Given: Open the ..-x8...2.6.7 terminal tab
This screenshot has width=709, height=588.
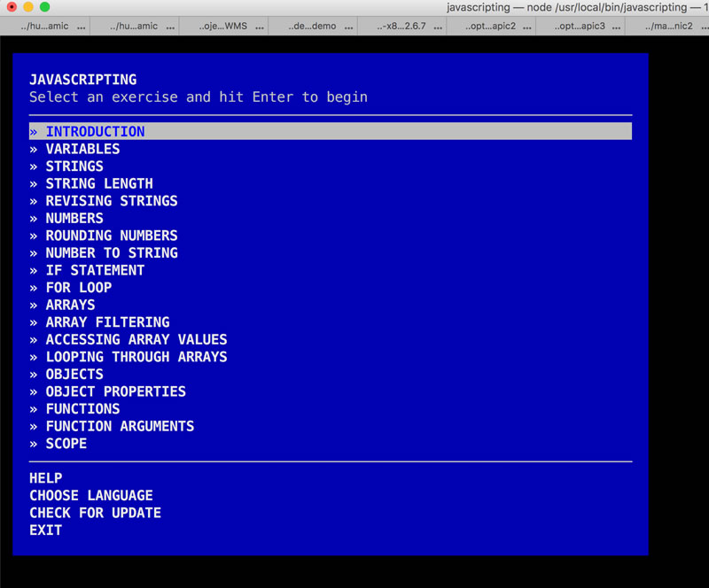Looking at the screenshot, I should [401, 27].
